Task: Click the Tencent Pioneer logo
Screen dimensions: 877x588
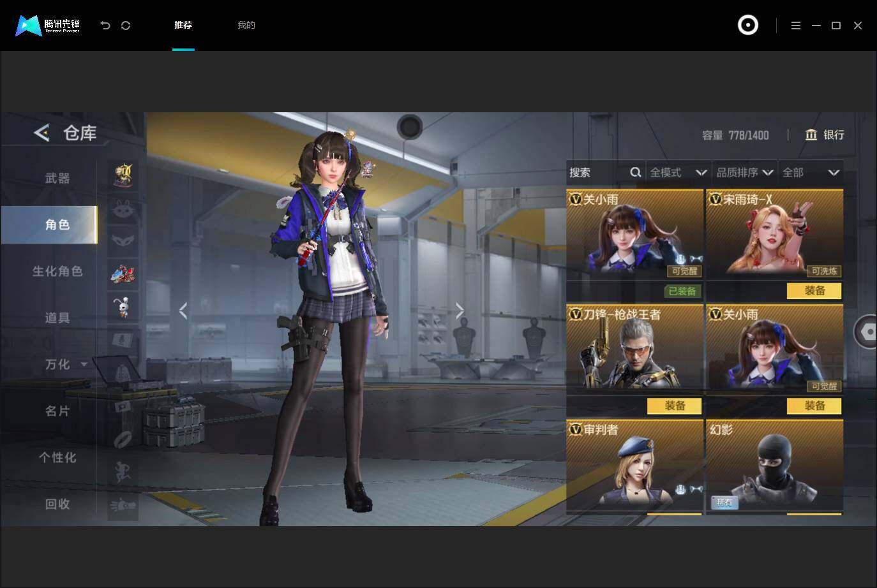Action: click(48, 26)
